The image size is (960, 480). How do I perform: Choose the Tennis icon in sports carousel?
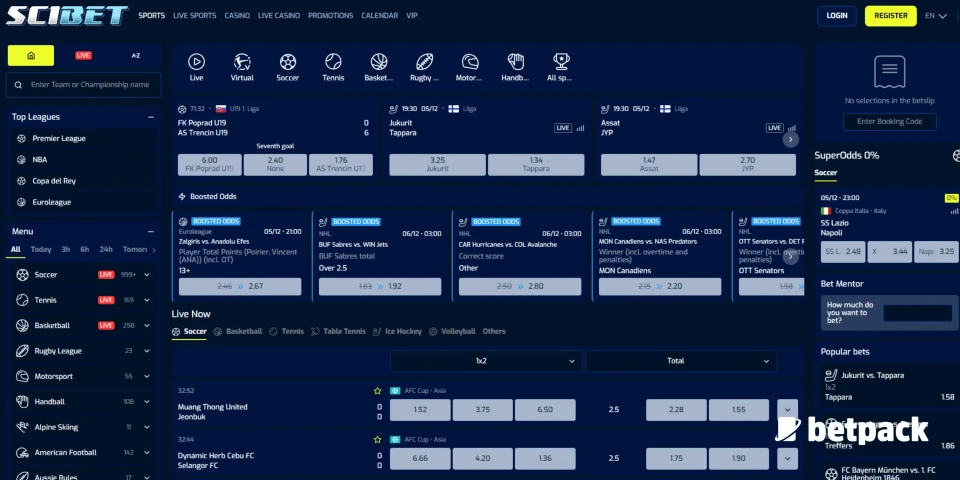[333, 61]
